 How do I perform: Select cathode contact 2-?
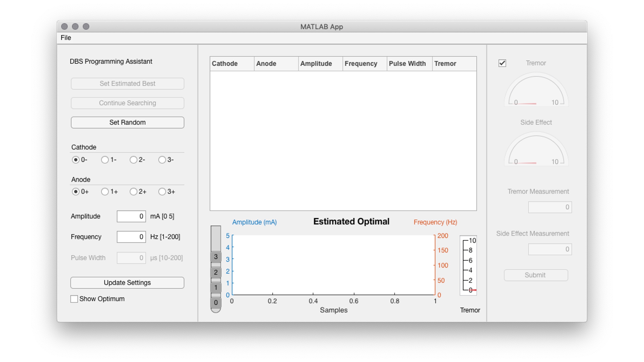pos(133,160)
